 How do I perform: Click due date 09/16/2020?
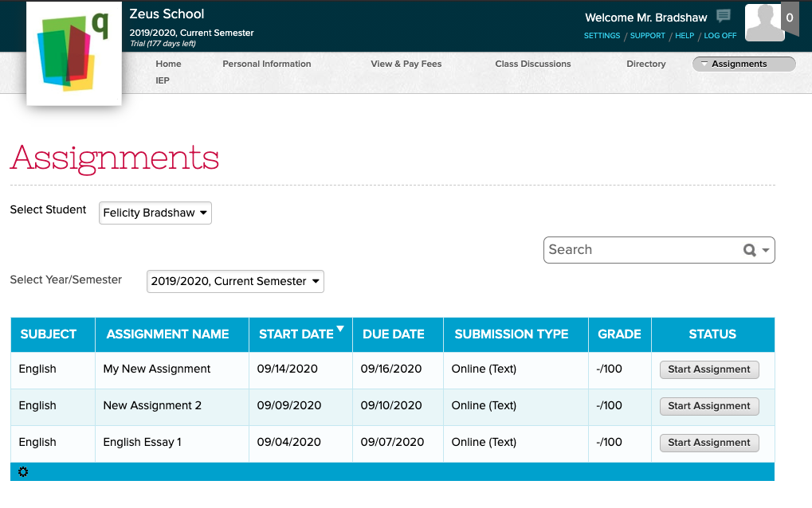tap(391, 369)
